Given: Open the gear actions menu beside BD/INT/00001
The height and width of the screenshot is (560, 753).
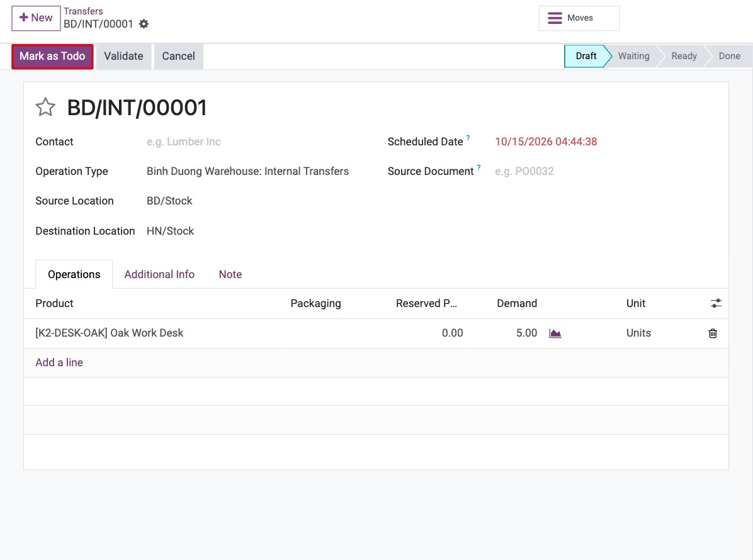Looking at the screenshot, I should [x=144, y=24].
